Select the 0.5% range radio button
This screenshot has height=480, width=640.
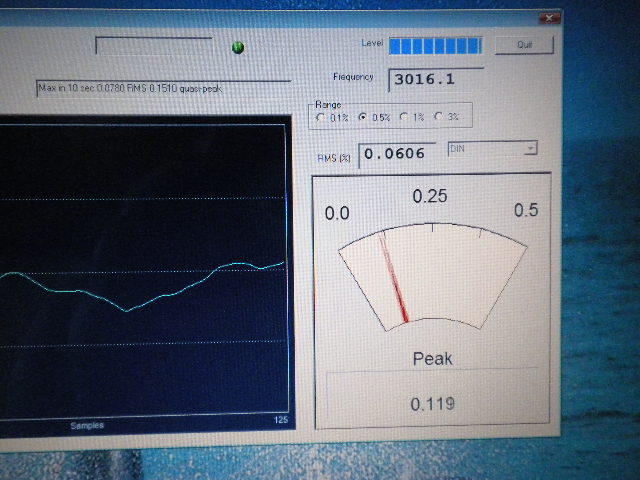pos(363,117)
